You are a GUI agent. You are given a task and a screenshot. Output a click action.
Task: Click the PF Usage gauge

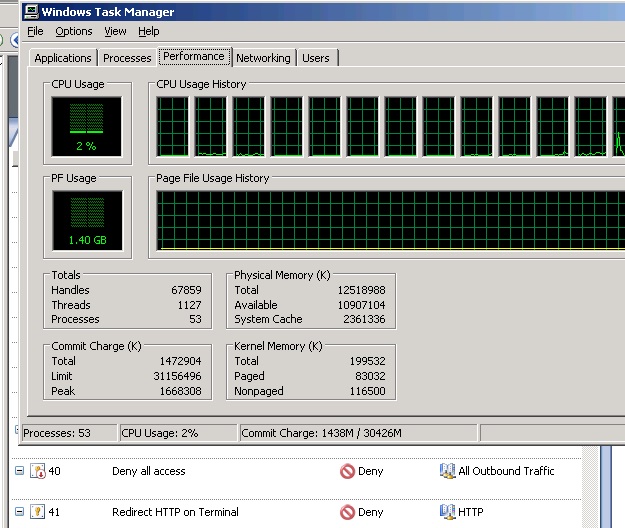tap(87, 220)
